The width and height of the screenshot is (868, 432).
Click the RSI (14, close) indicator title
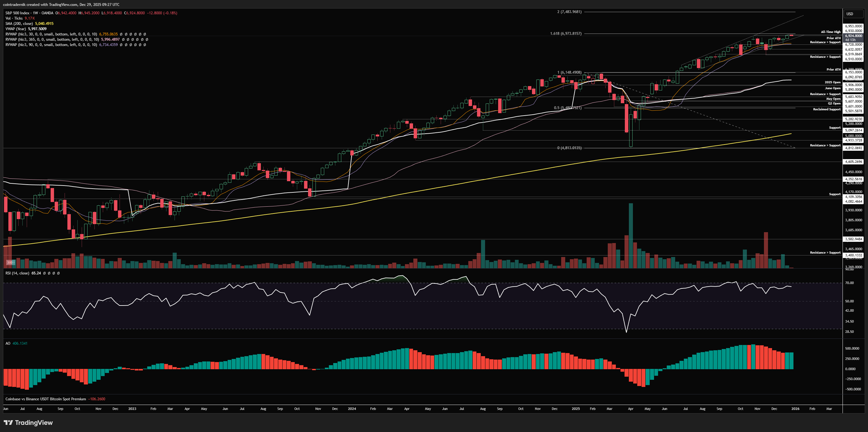coord(17,273)
